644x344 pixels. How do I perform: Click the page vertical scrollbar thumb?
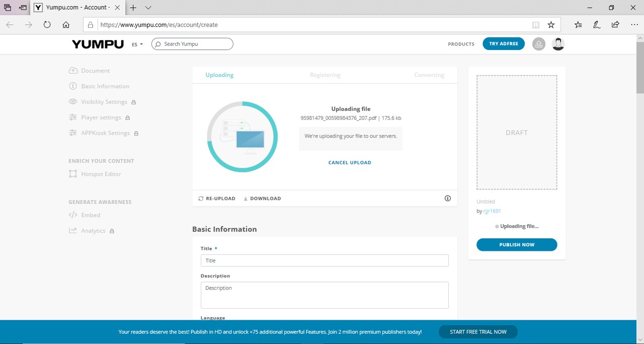coord(640,68)
